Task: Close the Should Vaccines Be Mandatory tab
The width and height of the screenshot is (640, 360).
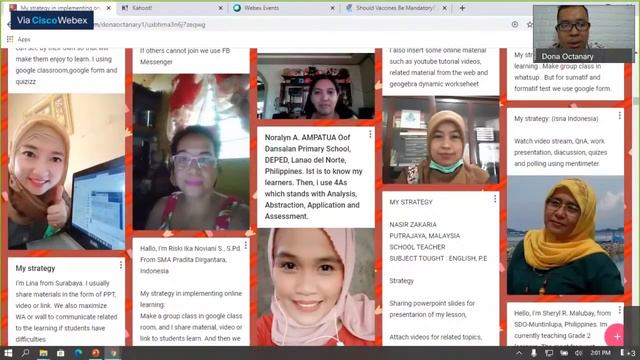Action: click(x=444, y=8)
